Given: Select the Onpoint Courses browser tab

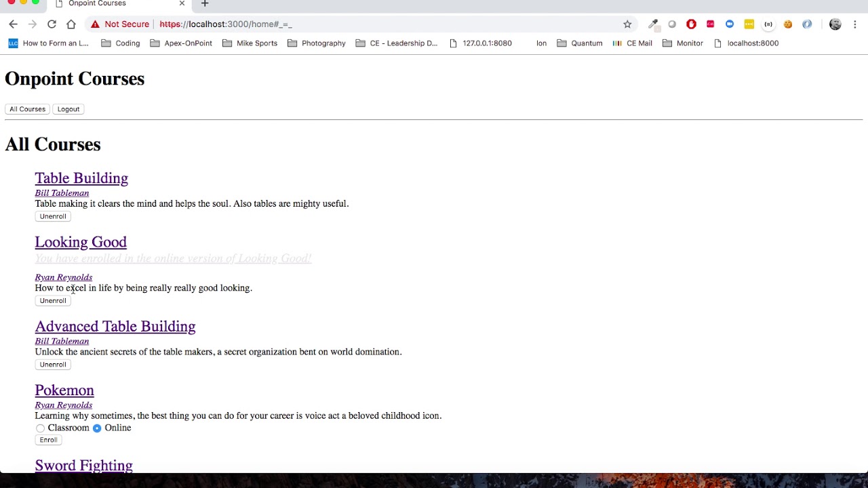Looking at the screenshot, I should 119,4.
